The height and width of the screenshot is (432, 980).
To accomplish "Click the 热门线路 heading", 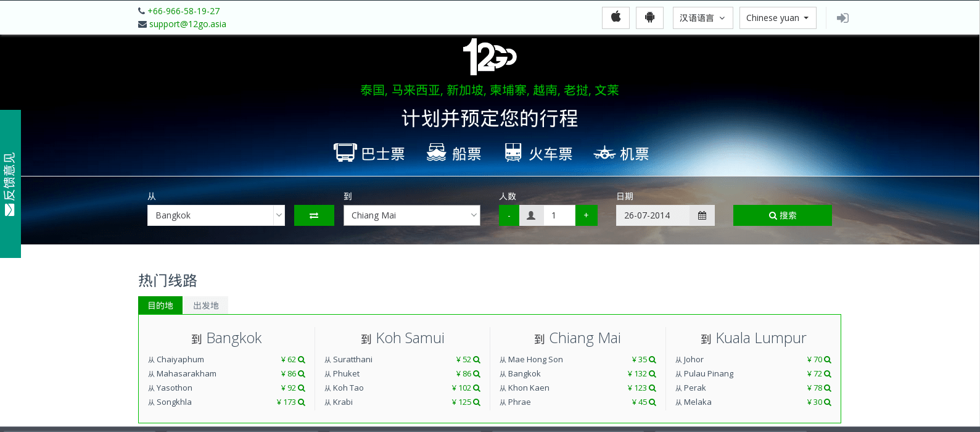I will (x=168, y=281).
